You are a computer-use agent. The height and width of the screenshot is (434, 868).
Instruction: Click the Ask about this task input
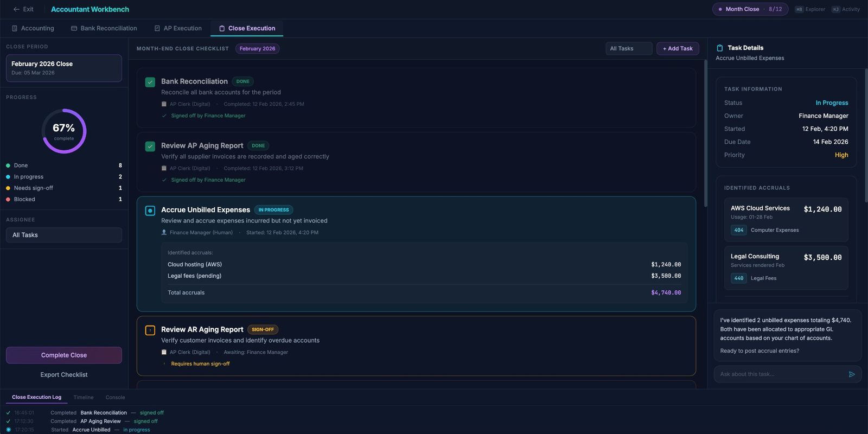780,374
